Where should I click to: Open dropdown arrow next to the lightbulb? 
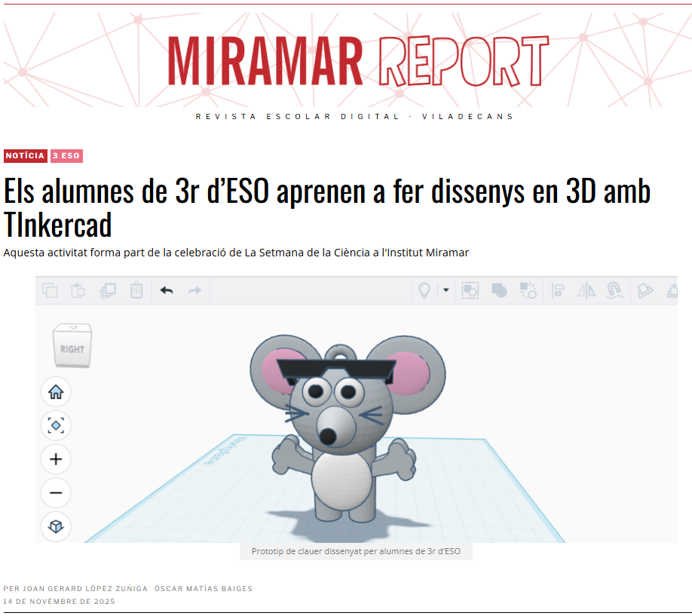point(446,290)
